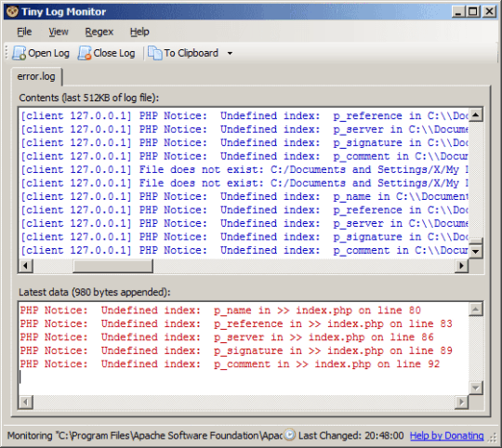Click the Close Log toolbar icon

pyautogui.click(x=85, y=53)
